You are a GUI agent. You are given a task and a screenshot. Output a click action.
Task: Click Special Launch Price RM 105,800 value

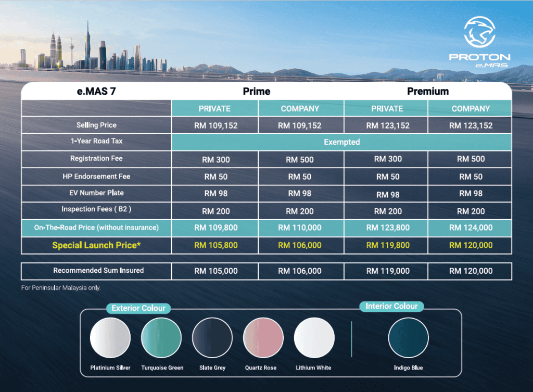pyautogui.click(x=215, y=245)
